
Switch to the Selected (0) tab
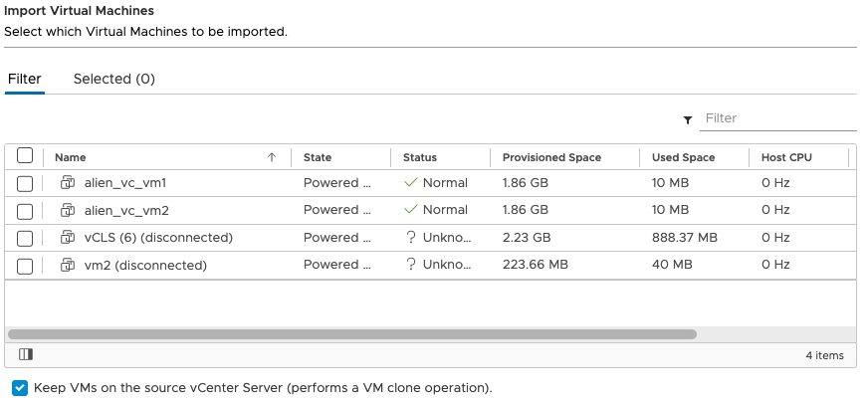[114, 79]
